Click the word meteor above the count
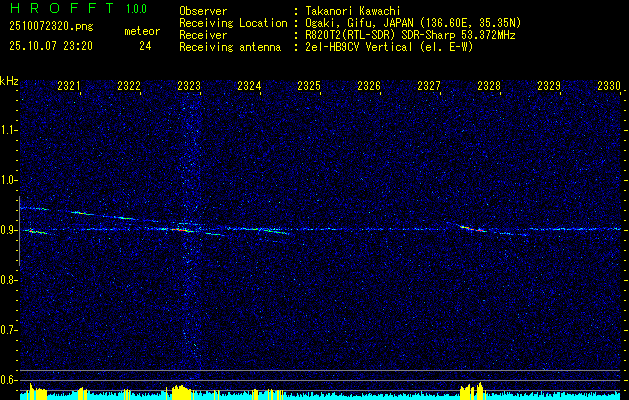 click(142, 31)
